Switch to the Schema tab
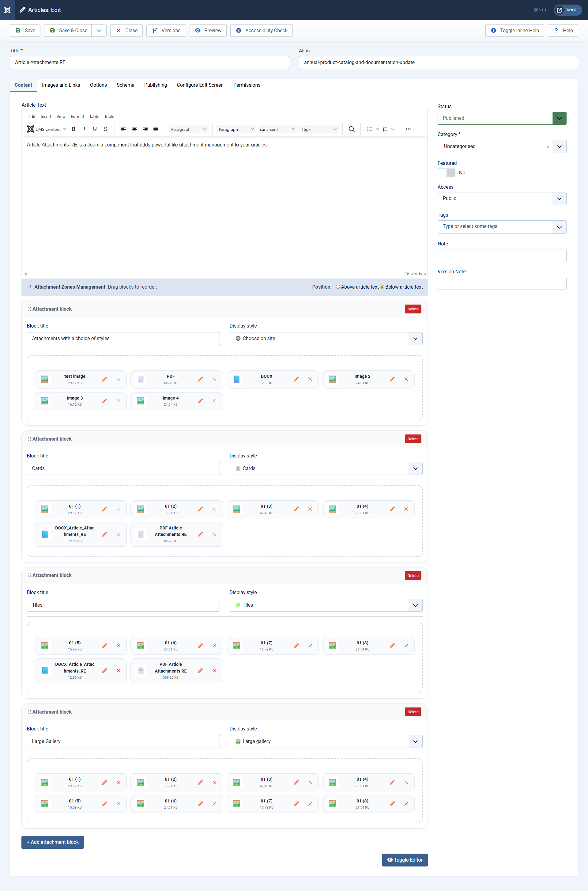 pyautogui.click(x=125, y=85)
